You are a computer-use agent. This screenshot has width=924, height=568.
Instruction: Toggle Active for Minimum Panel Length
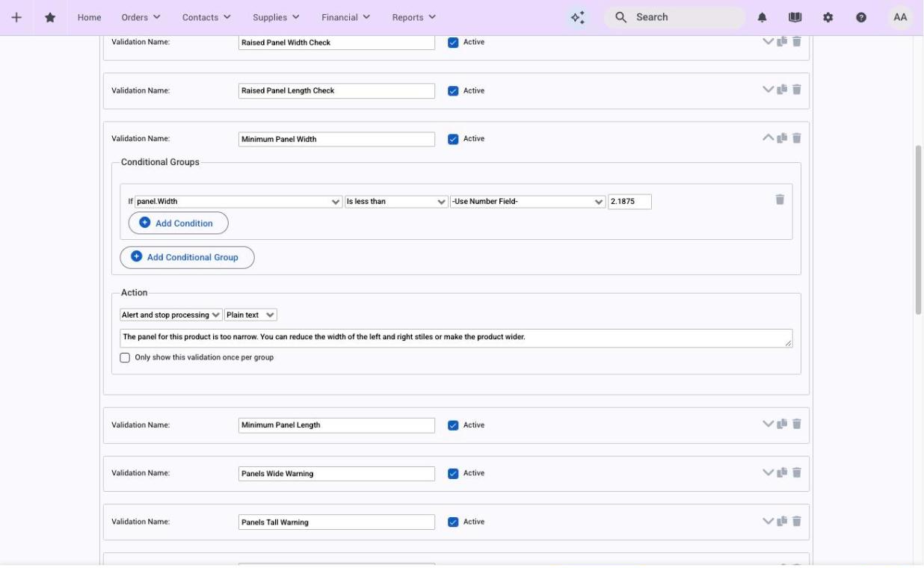pyautogui.click(x=453, y=425)
